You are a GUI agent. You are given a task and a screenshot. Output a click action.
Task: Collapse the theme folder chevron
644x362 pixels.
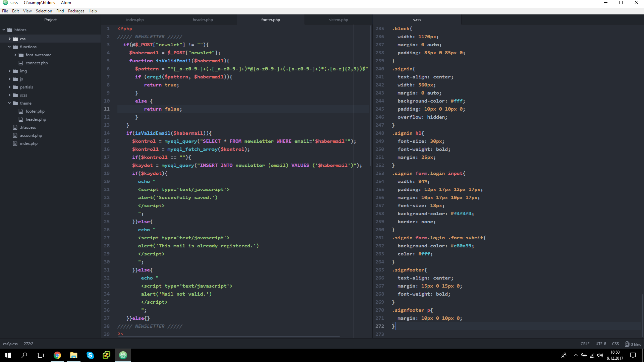10,103
